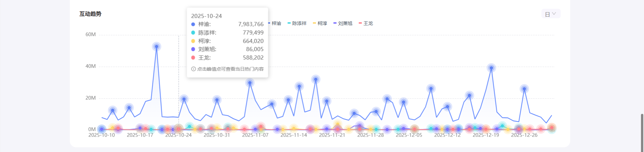Click blue peak point above 2025-12-26

click(524, 89)
